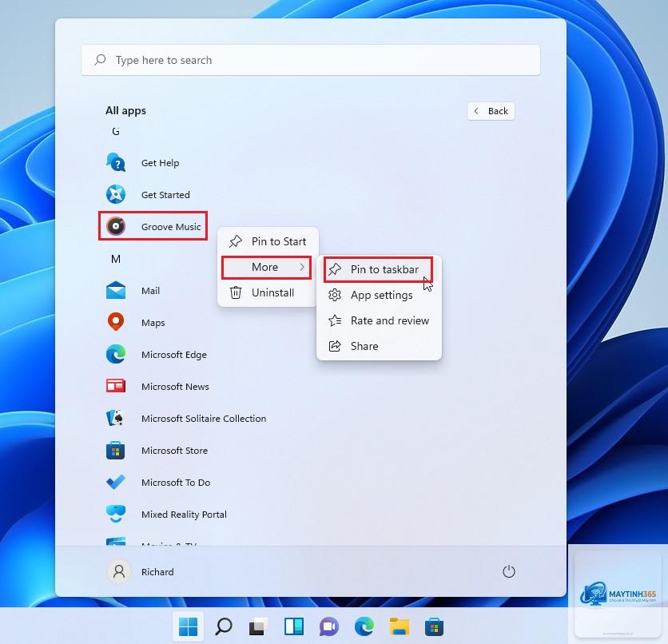Select Uninstall in the context menu

268,292
